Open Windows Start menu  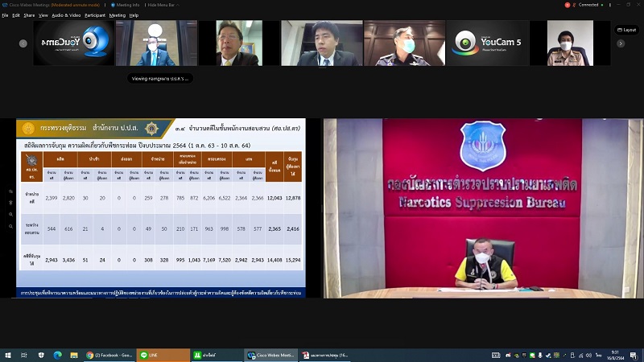pyautogui.click(x=8, y=355)
